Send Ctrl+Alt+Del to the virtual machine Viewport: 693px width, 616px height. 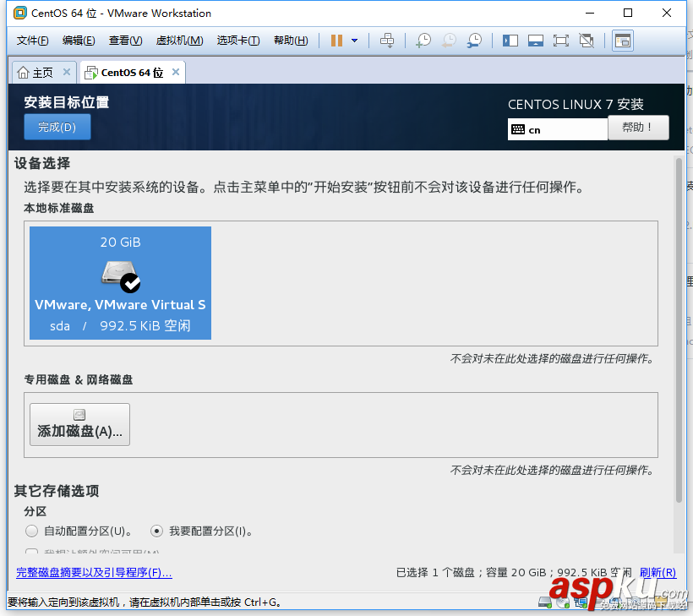coord(387,41)
